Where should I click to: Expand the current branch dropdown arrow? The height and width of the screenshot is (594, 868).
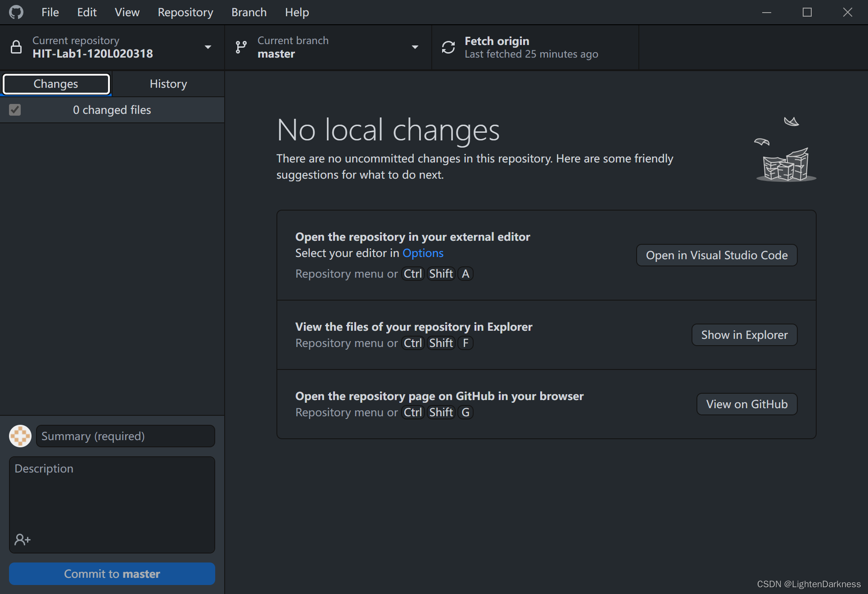(415, 47)
